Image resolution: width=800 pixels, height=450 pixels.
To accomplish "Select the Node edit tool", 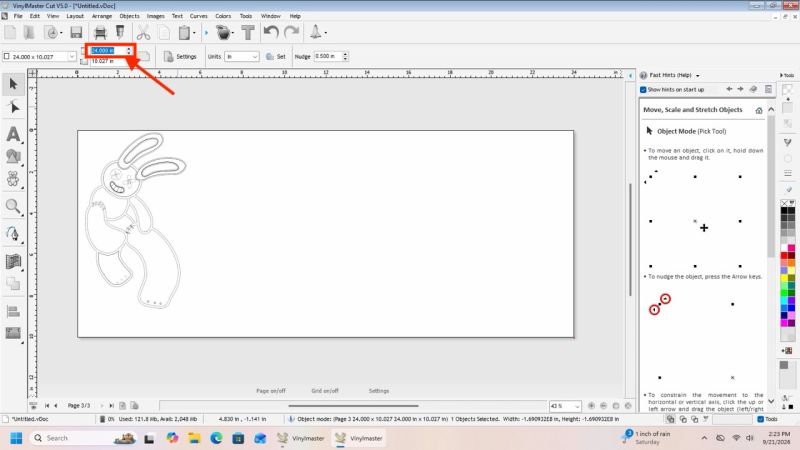I will click(13, 108).
